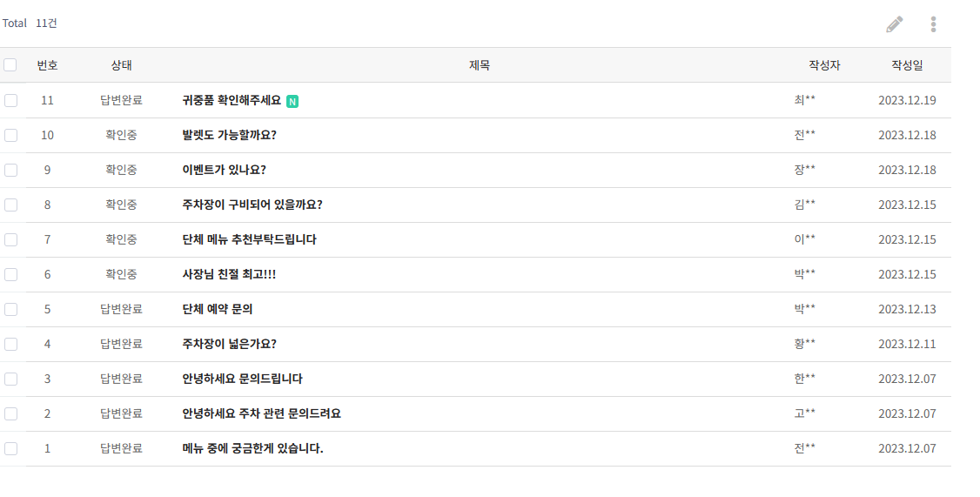Open the post '단체 예약 문의'

(218, 309)
